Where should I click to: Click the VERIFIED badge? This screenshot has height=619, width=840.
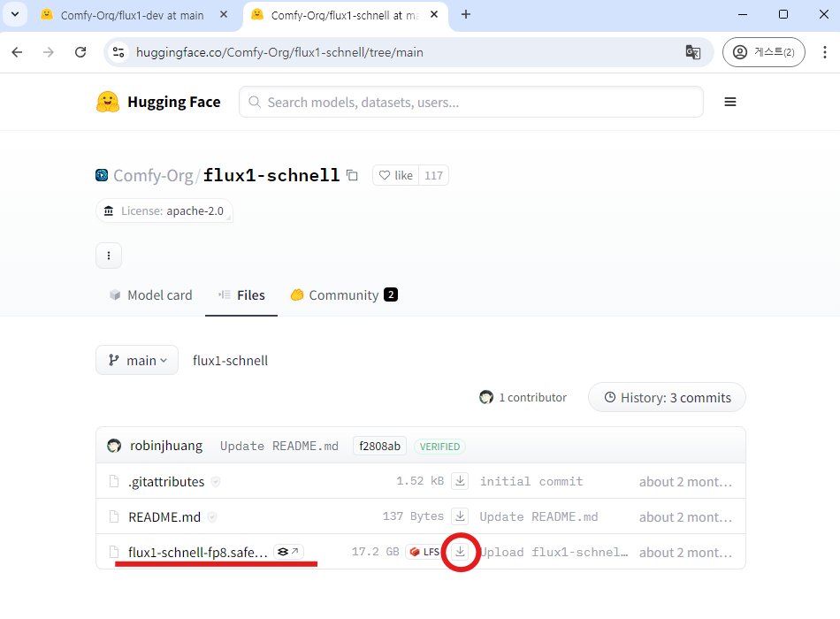tap(439, 447)
